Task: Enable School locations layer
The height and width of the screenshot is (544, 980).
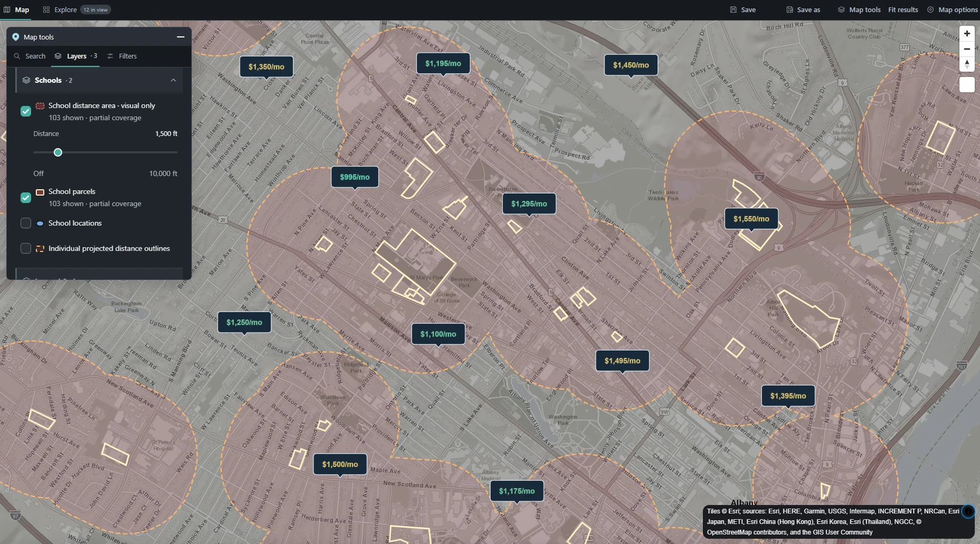Action: (x=26, y=223)
